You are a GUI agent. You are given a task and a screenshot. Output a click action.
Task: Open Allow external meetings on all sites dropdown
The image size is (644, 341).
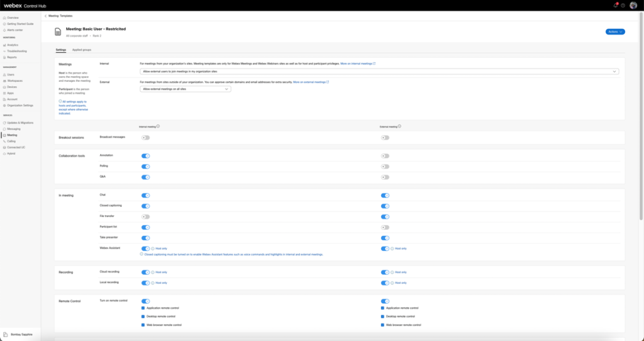tap(186, 89)
